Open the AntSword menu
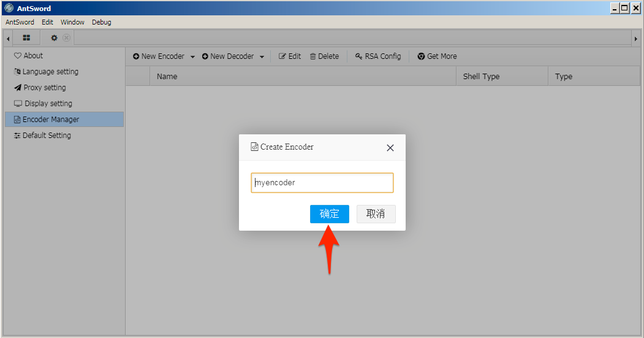This screenshot has width=644, height=338. point(20,22)
